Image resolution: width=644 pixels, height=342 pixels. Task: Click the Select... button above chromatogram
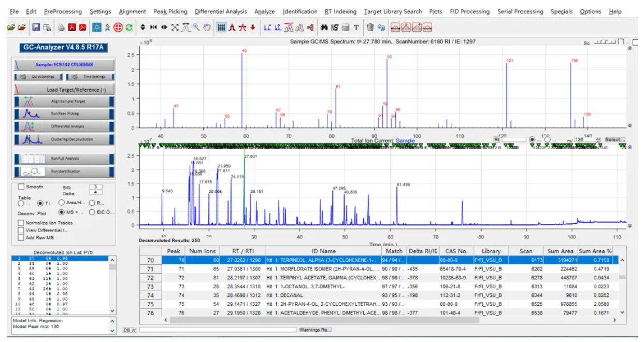pos(614,140)
